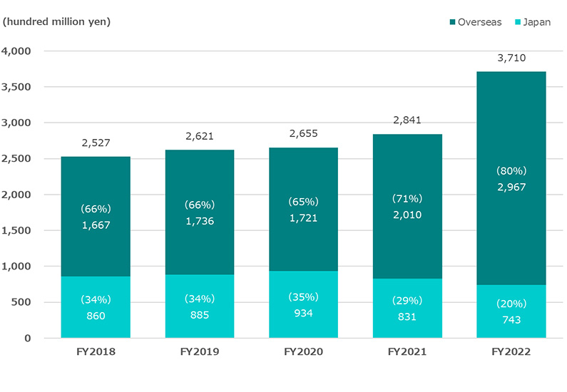Click the FY2019 x-axis label
Image resolution: width=567 pixels, height=392 pixels.
[200, 352]
